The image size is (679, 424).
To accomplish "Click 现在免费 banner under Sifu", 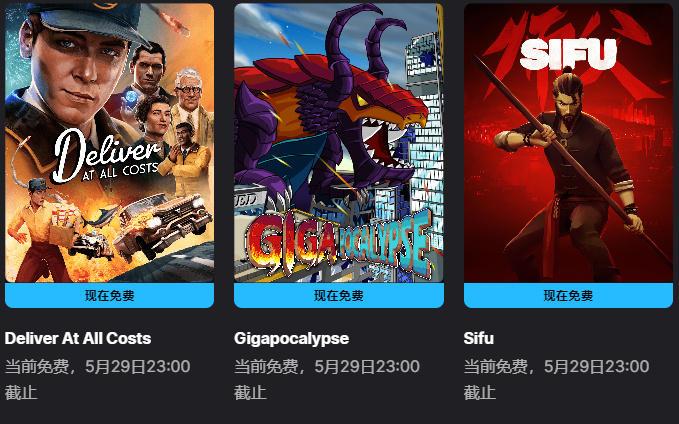I will click(568, 295).
